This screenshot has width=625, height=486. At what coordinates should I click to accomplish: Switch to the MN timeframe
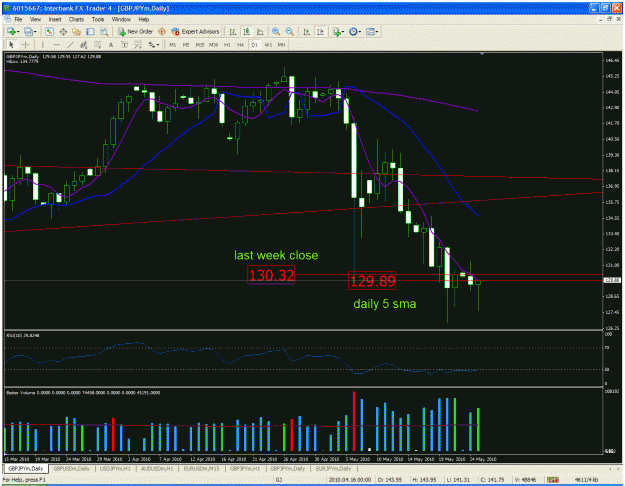[281, 45]
